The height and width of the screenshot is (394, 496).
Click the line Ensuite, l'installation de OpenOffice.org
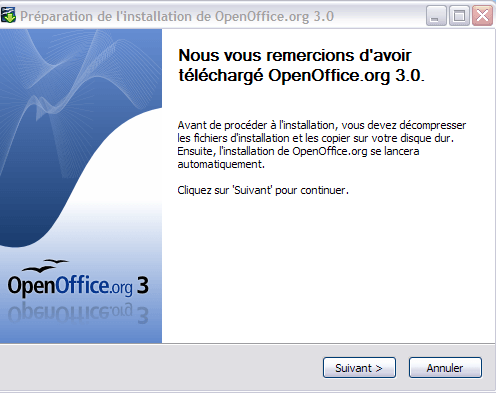coord(298,151)
